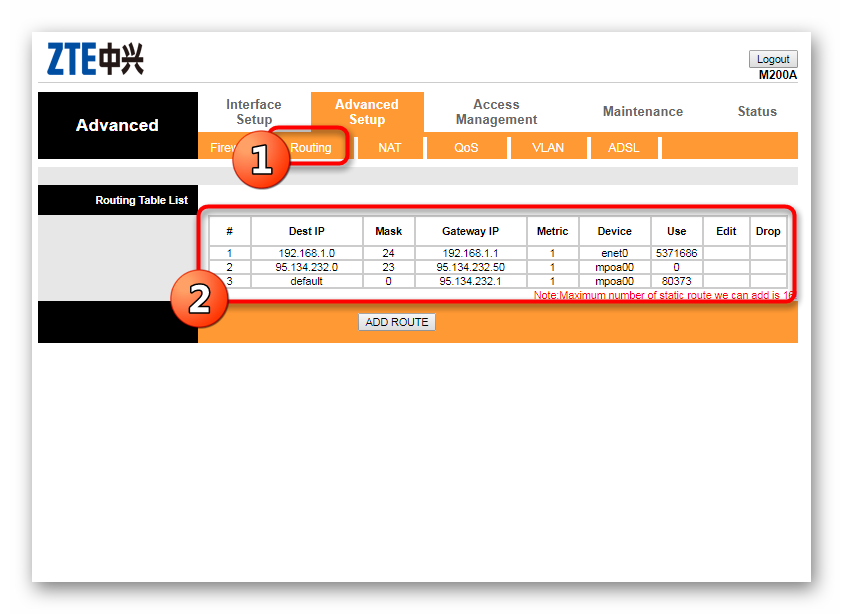Screen dimensions: 843x614
Task: Click the mask value 24
Action: pyautogui.click(x=388, y=253)
